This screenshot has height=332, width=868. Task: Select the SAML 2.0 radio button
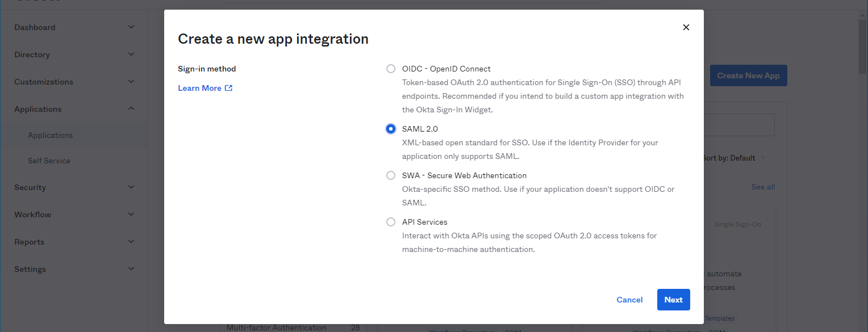coord(390,128)
